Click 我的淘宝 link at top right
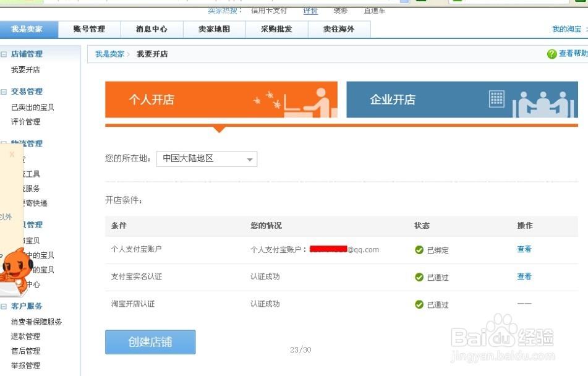This screenshot has width=588, height=376. [x=566, y=29]
